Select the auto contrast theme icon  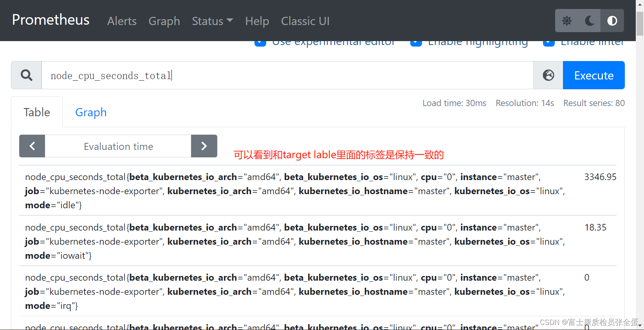(x=612, y=21)
